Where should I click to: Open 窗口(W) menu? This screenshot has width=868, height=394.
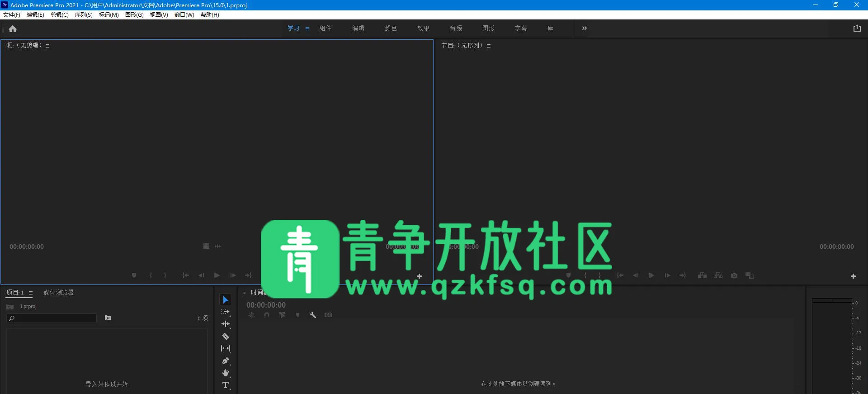click(184, 15)
